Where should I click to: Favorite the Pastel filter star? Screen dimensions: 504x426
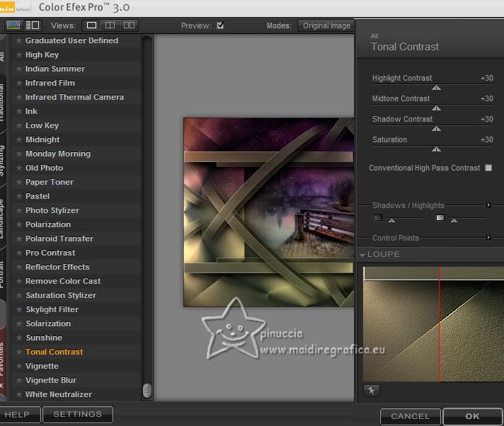pos(19,196)
